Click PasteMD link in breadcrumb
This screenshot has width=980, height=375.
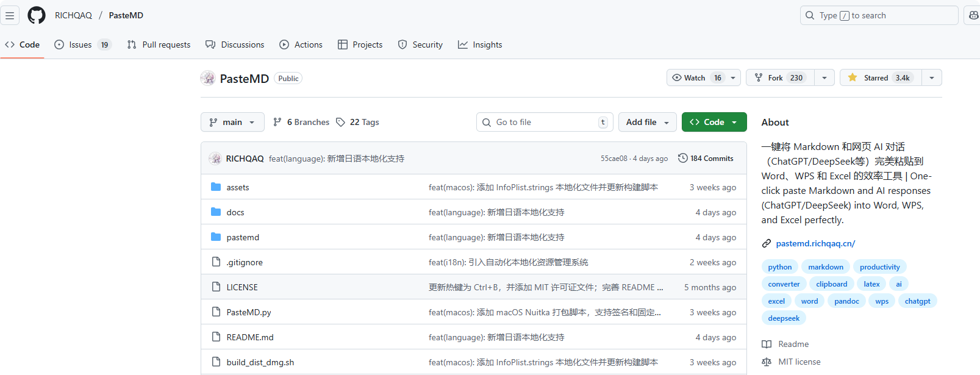point(126,15)
